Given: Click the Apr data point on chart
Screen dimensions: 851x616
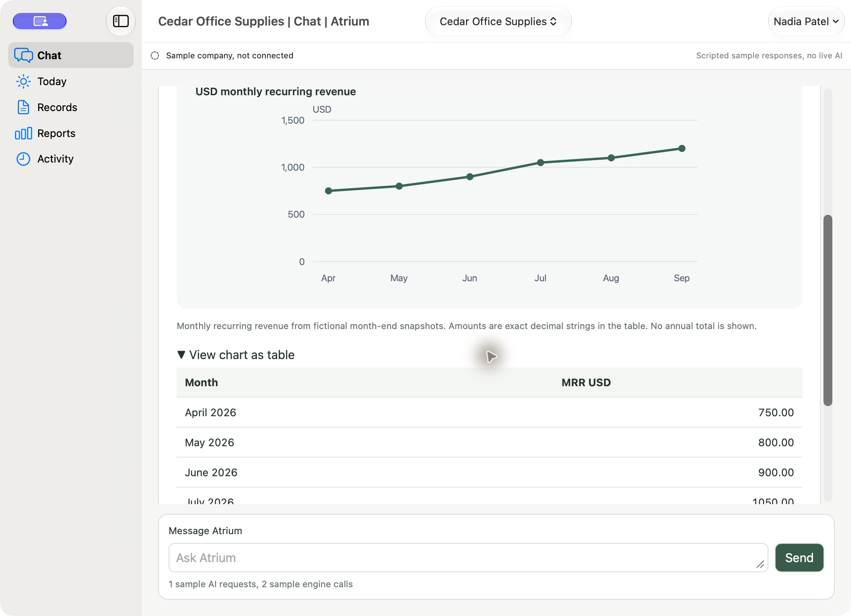Looking at the screenshot, I should point(329,191).
